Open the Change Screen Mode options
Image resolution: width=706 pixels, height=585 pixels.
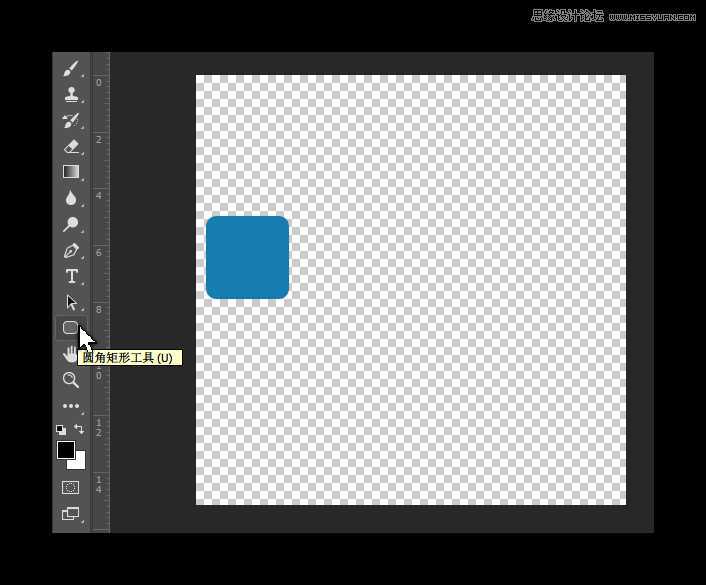click(71, 513)
